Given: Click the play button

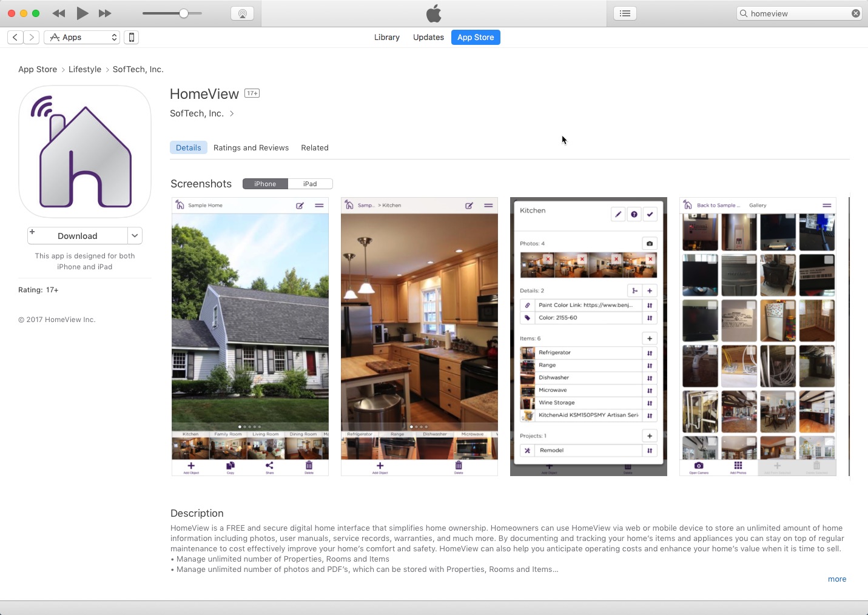Looking at the screenshot, I should pos(82,13).
